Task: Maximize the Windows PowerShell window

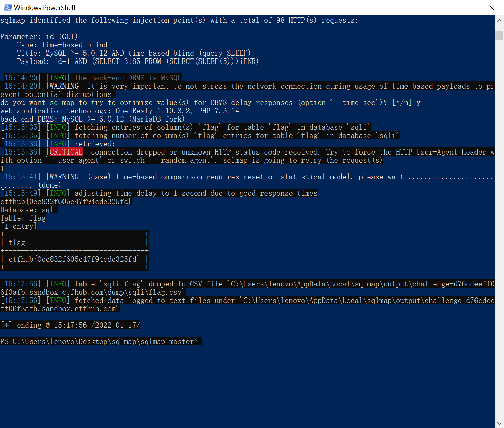Action: point(467,8)
